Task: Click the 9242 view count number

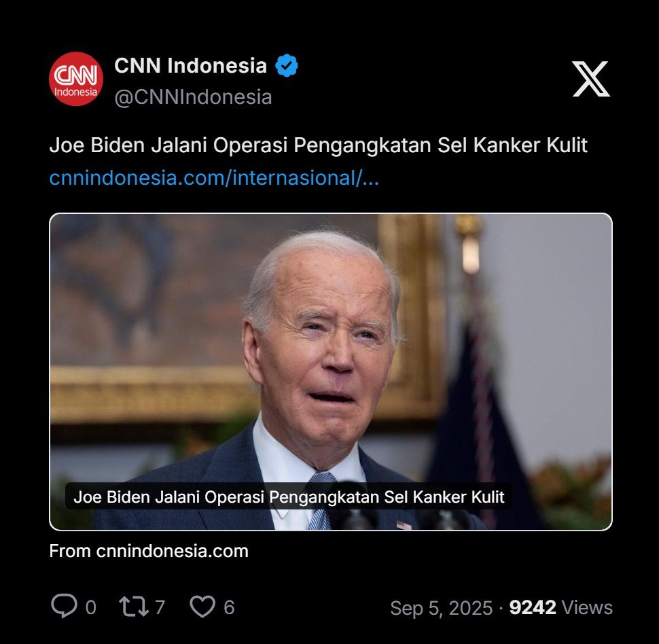Action: click(x=533, y=607)
